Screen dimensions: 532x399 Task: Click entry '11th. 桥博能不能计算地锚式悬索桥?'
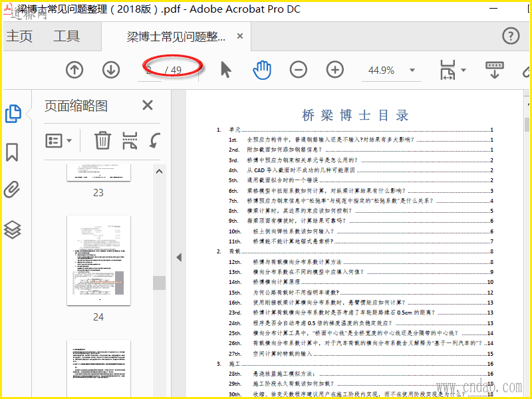coord(361,241)
